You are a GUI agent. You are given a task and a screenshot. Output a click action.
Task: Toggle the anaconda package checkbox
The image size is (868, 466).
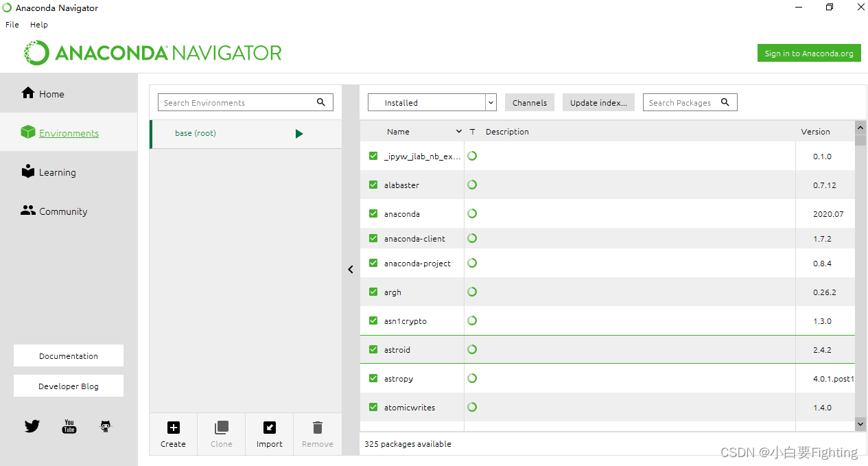(x=373, y=213)
